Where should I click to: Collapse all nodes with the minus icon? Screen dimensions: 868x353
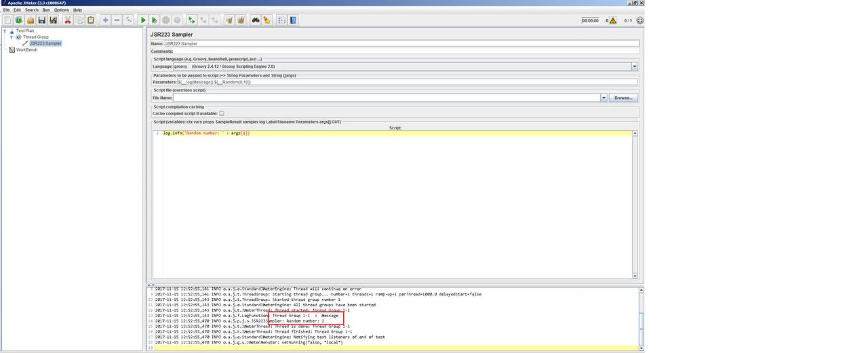(117, 20)
